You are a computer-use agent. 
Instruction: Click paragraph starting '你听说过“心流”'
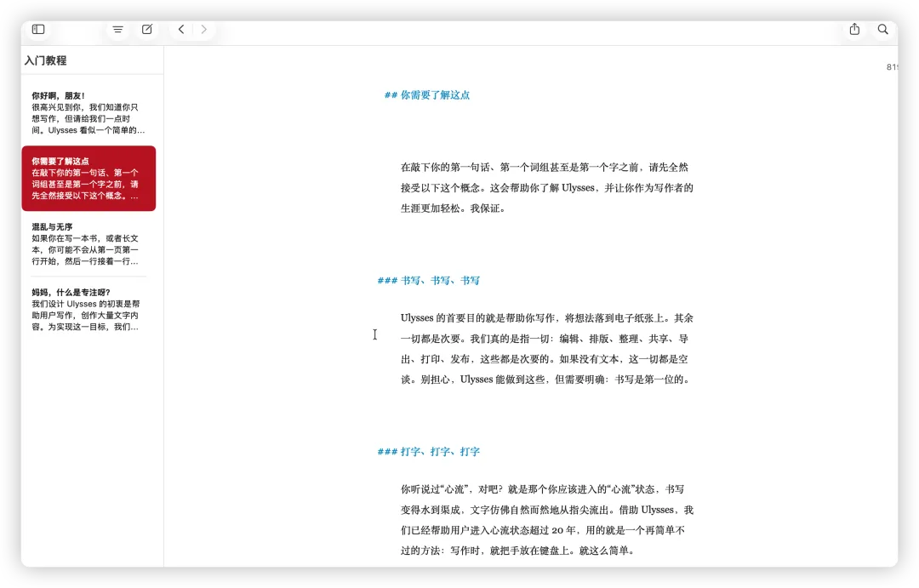[547, 520]
